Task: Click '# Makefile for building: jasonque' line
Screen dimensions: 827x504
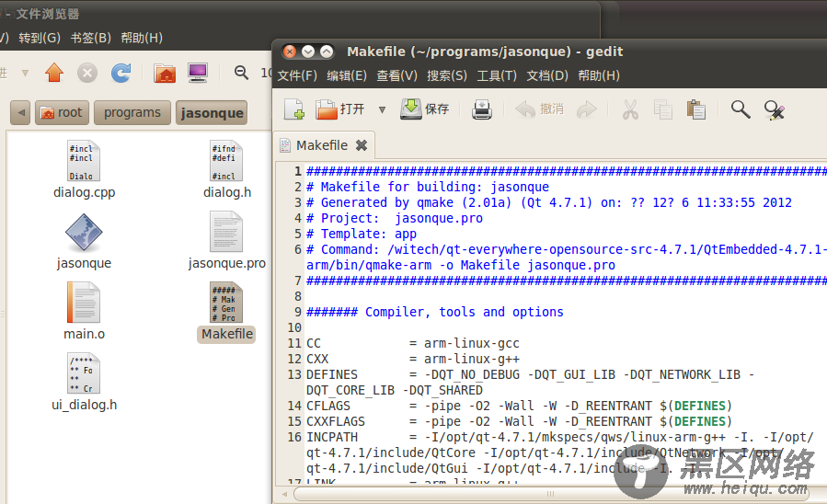Action: (x=428, y=187)
